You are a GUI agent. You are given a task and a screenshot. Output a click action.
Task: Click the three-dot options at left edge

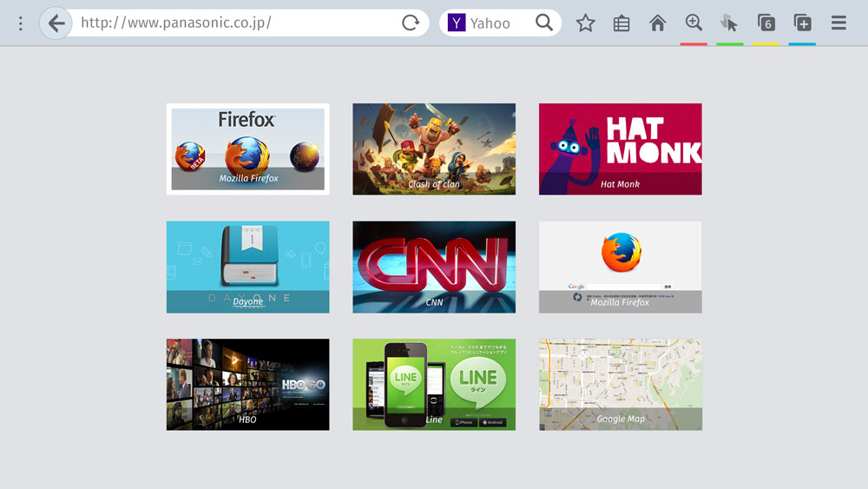coord(20,23)
